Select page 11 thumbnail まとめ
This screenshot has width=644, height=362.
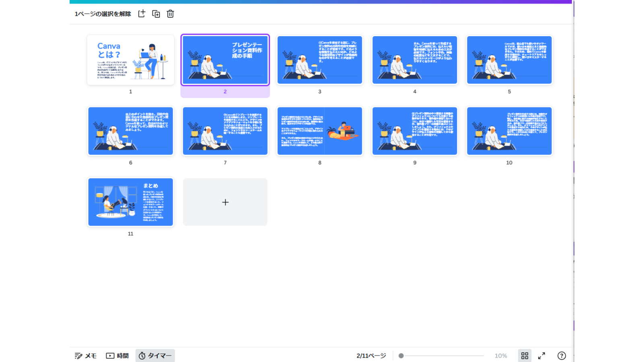tap(130, 202)
